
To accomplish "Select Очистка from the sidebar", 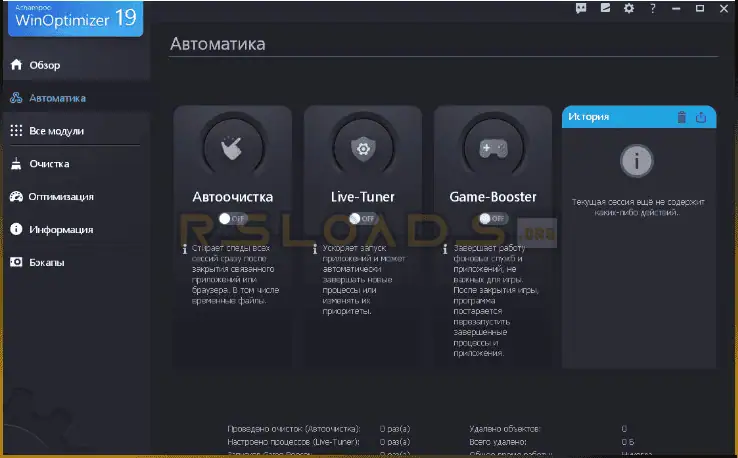I will coord(49,164).
